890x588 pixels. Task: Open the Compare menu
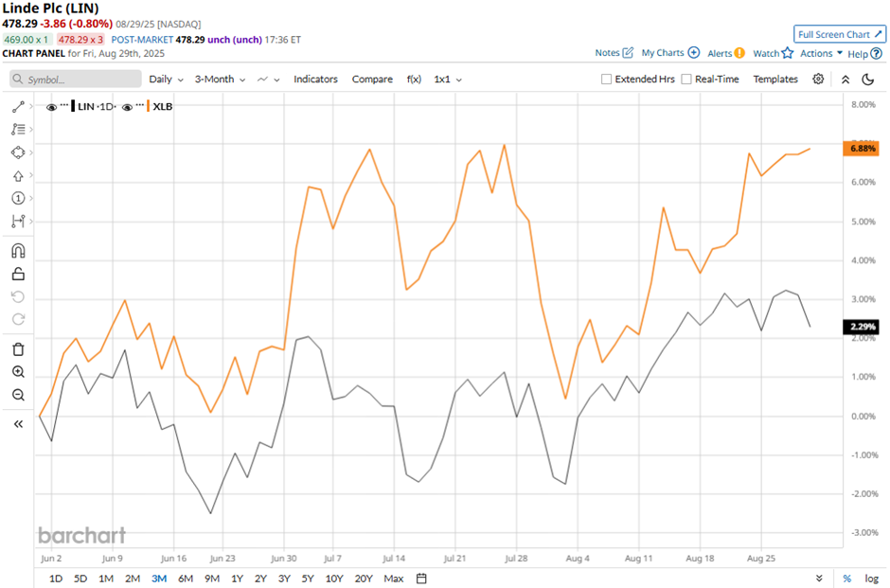(372, 79)
